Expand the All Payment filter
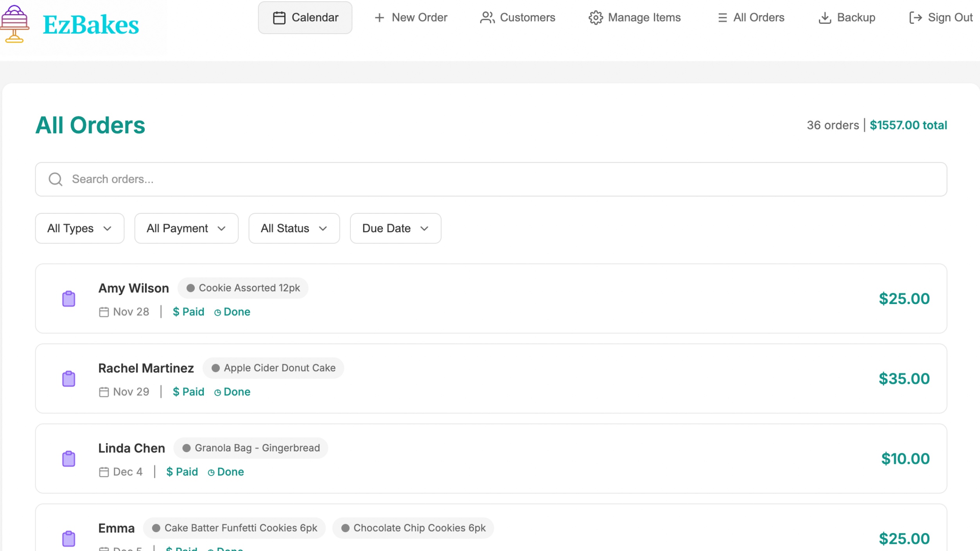 point(186,228)
